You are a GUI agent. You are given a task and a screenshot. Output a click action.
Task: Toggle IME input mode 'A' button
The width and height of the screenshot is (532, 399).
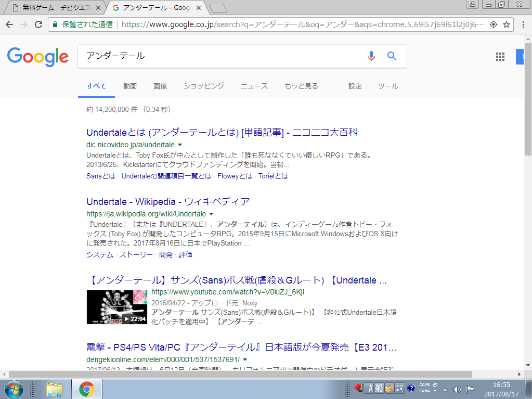pos(371,388)
